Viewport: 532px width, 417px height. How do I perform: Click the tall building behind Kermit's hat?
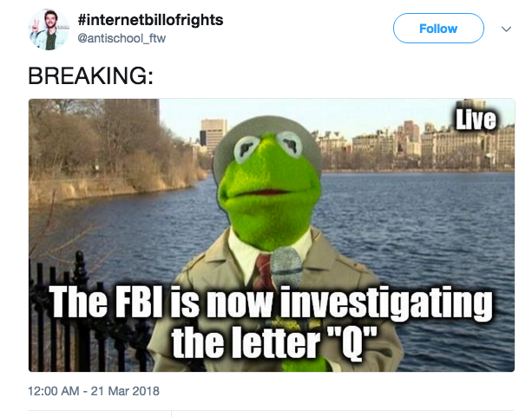pyautogui.click(x=213, y=135)
